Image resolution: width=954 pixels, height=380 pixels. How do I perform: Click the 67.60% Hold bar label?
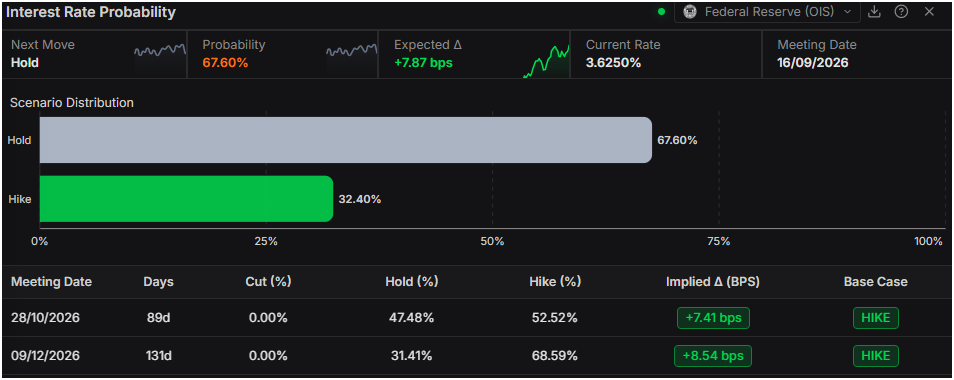(x=677, y=140)
